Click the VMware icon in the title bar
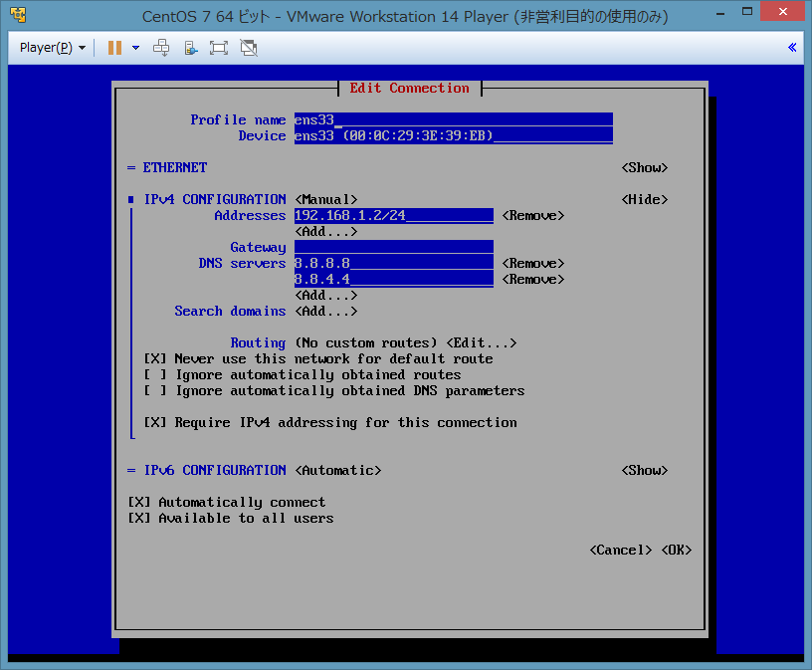 (17, 16)
